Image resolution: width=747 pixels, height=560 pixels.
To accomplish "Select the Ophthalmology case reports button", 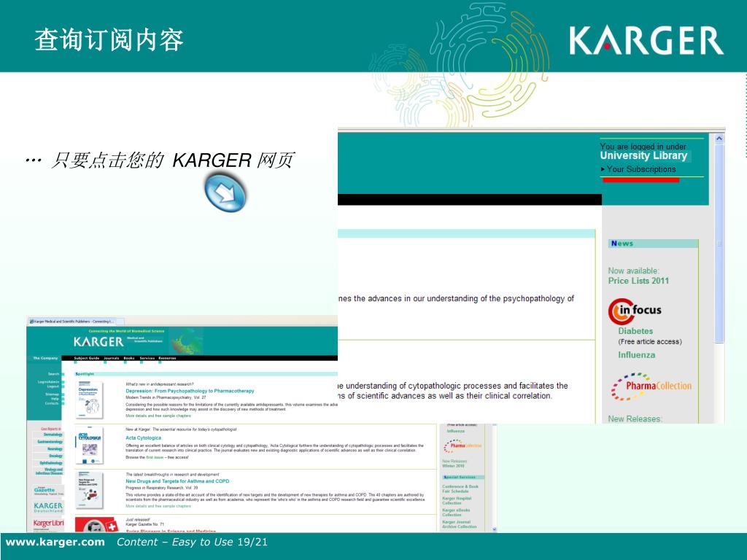I will (47, 463).
